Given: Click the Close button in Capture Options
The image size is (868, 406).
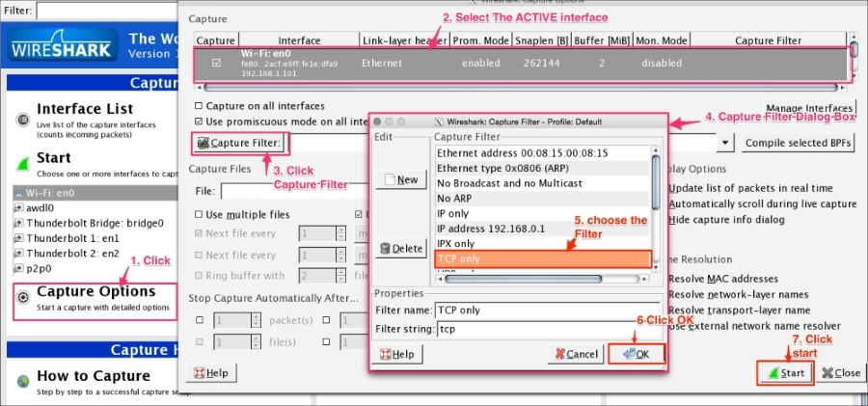Looking at the screenshot, I should (841, 373).
